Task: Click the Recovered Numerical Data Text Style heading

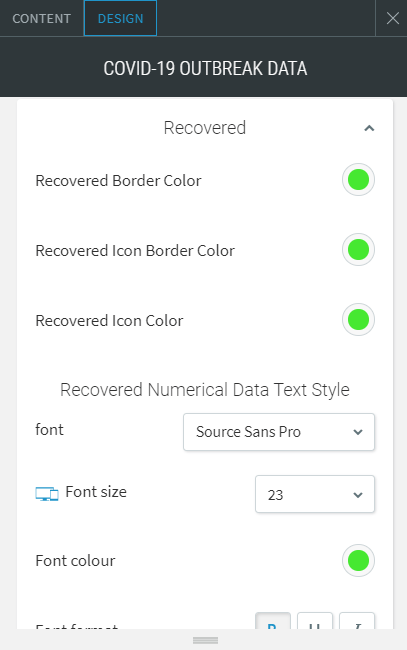Action: [x=205, y=390]
